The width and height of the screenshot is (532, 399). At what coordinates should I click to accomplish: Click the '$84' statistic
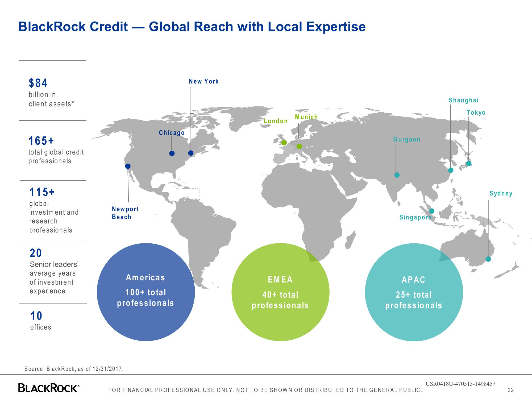pos(38,83)
